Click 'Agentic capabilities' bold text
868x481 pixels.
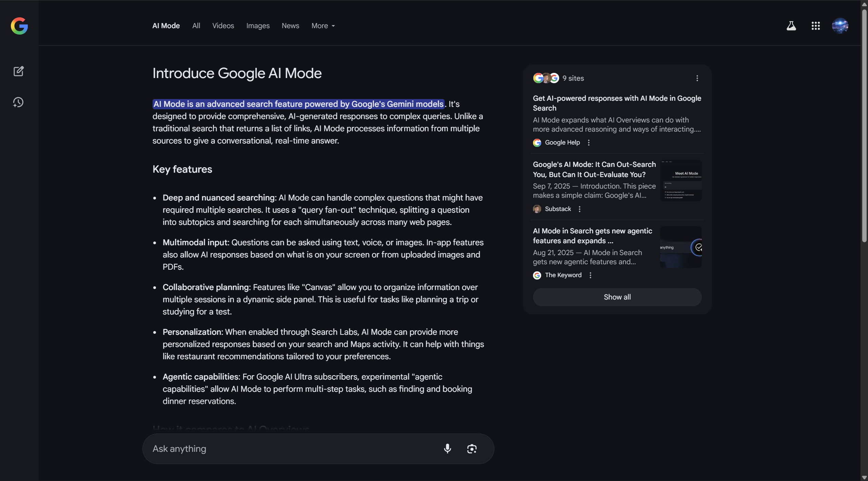click(x=201, y=377)
